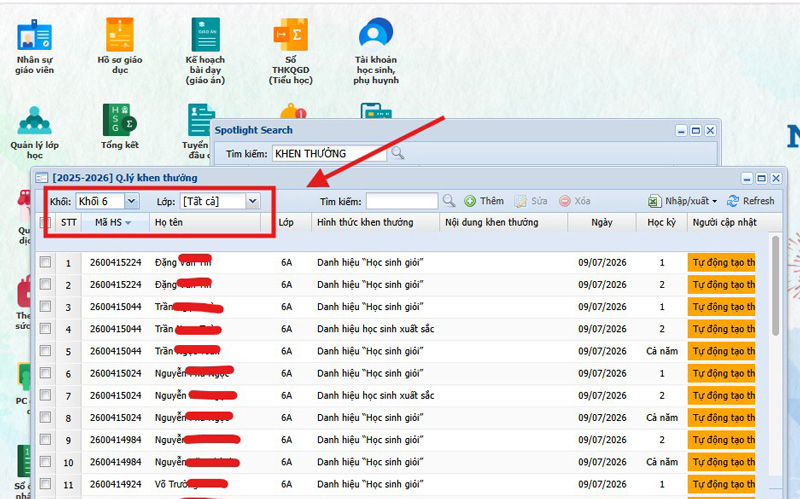Click the Ngày column header
The height and width of the screenshot is (499, 800).
click(x=602, y=222)
